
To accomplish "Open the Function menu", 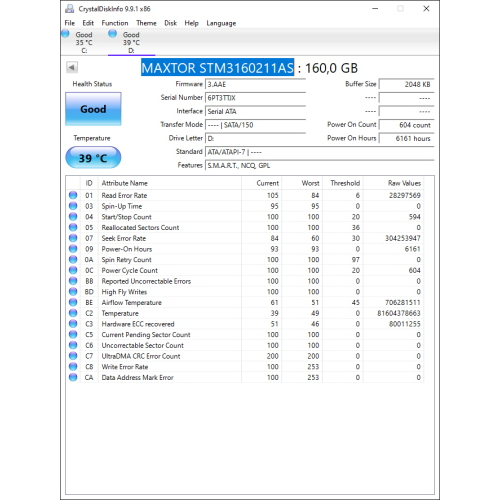I will [115, 23].
